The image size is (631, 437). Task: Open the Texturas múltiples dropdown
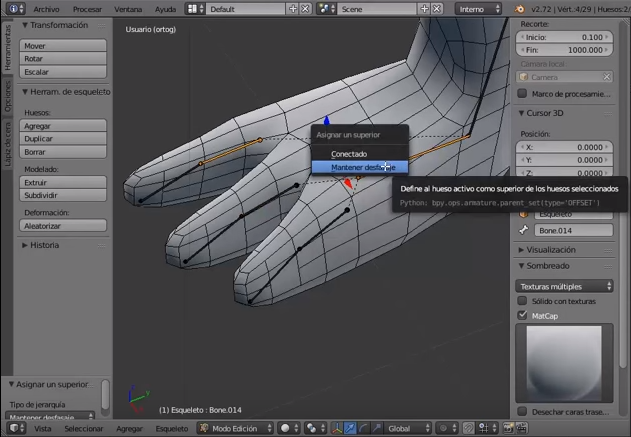pyautogui.click(x=564, y=286)
